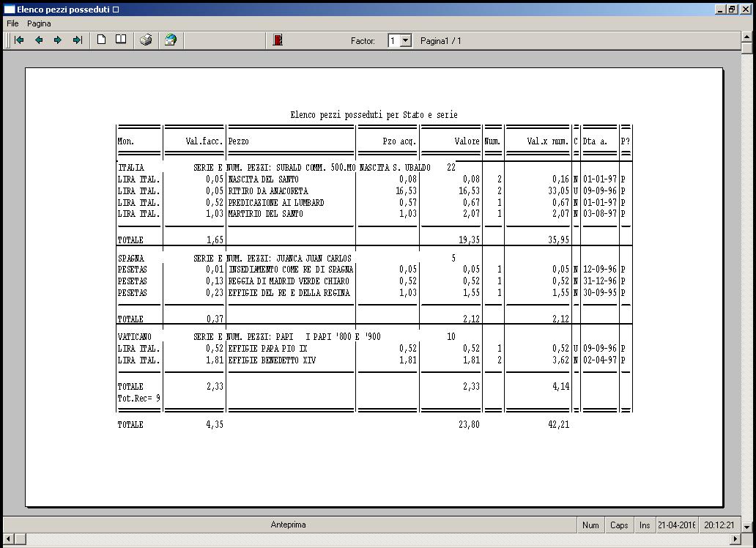
Task: Click the globe and envelope toolbar icon
Action: pyautogui.click(x=170, y=40)
